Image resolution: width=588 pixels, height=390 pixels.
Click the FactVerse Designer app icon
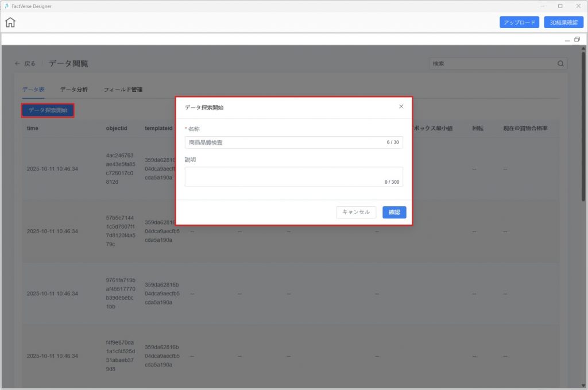[6, 6]
